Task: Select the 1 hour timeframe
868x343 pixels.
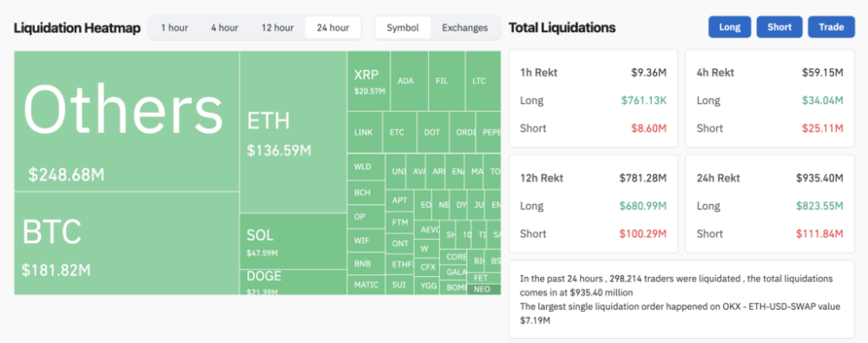Action: coord(174,28)
